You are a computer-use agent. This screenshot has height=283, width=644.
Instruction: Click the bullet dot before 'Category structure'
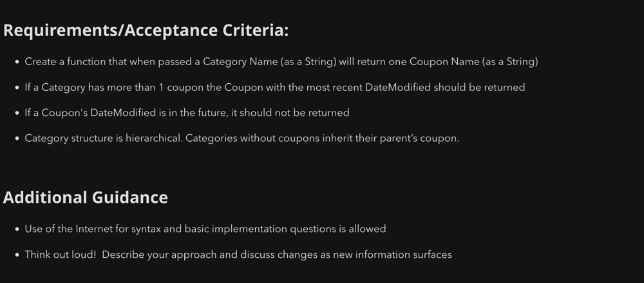[17, 139]
